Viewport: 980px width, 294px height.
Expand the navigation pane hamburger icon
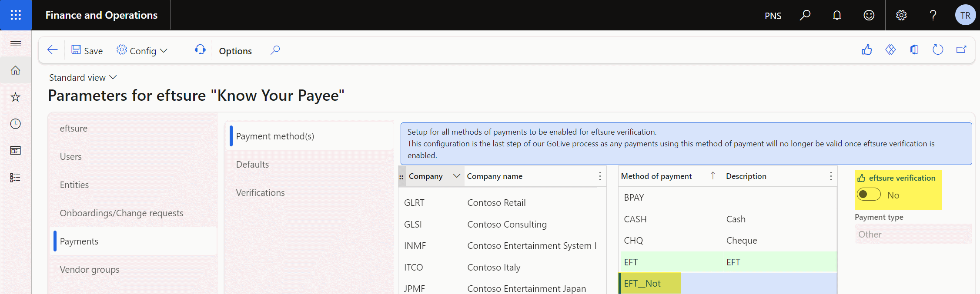[x=16, y=43]
